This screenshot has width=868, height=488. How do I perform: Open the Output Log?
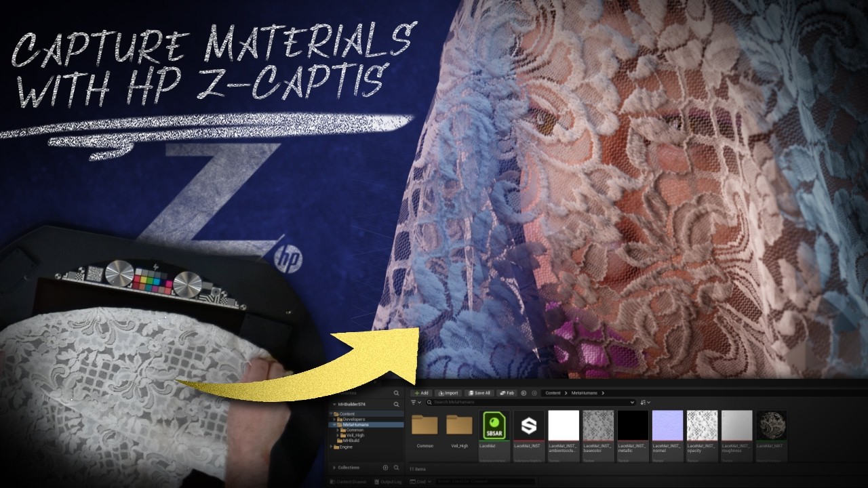coord(388,482)
